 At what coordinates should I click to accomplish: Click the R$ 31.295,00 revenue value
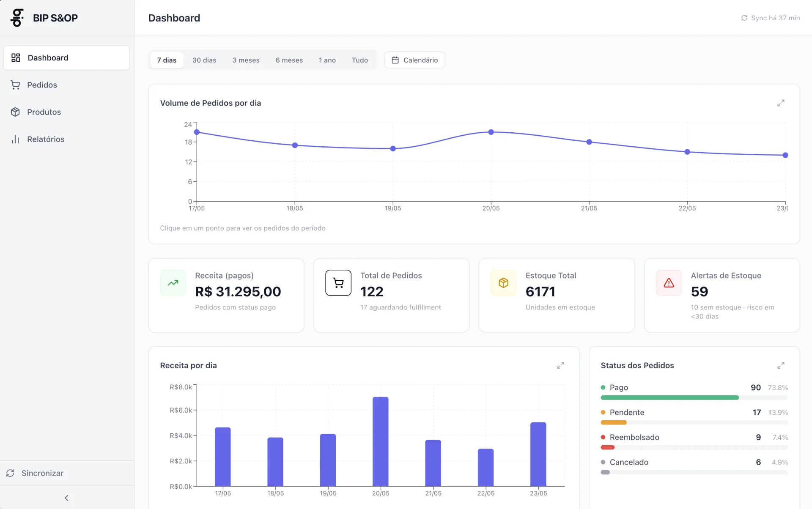(x=238, y=292)
